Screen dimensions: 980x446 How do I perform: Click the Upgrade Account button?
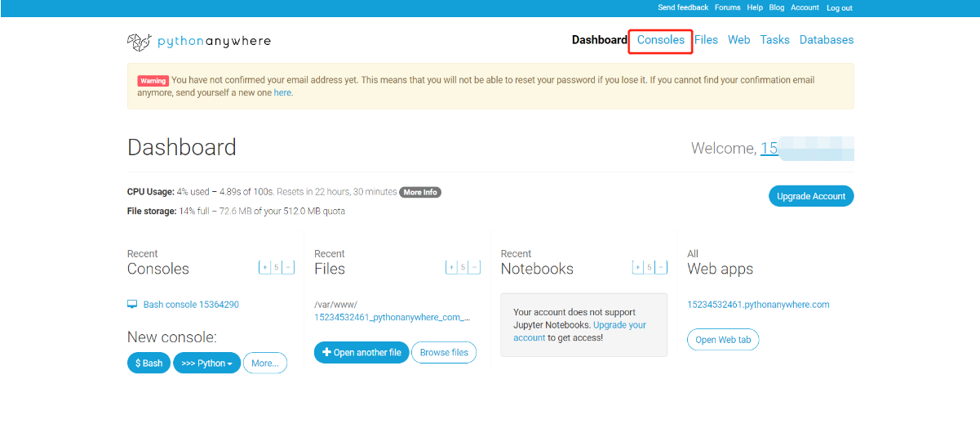click(x=811, y=196)
